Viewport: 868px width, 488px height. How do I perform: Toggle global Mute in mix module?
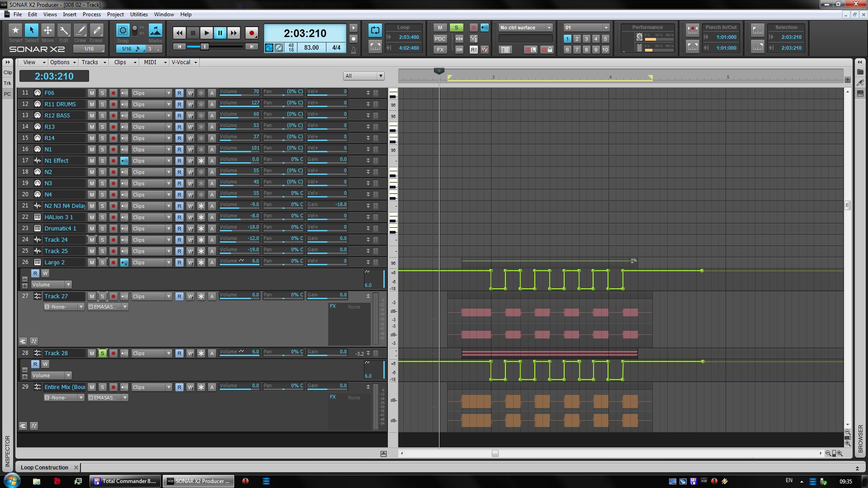tap(440, 28)
